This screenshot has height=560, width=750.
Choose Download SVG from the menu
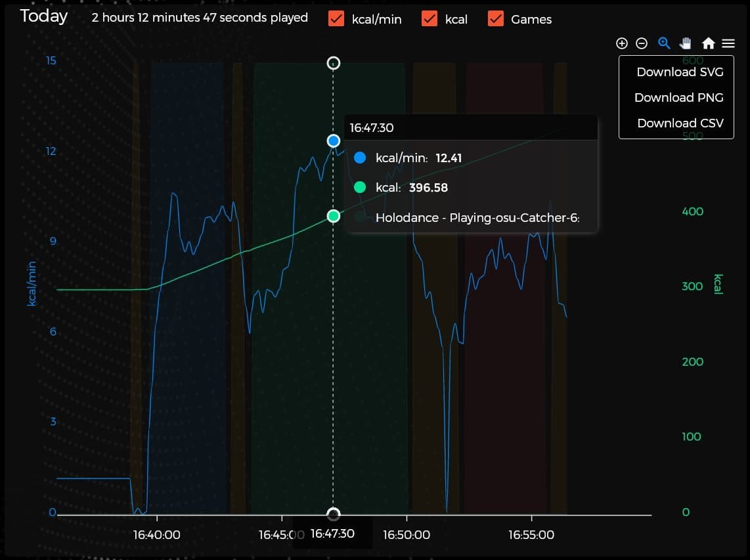[680, 72]
